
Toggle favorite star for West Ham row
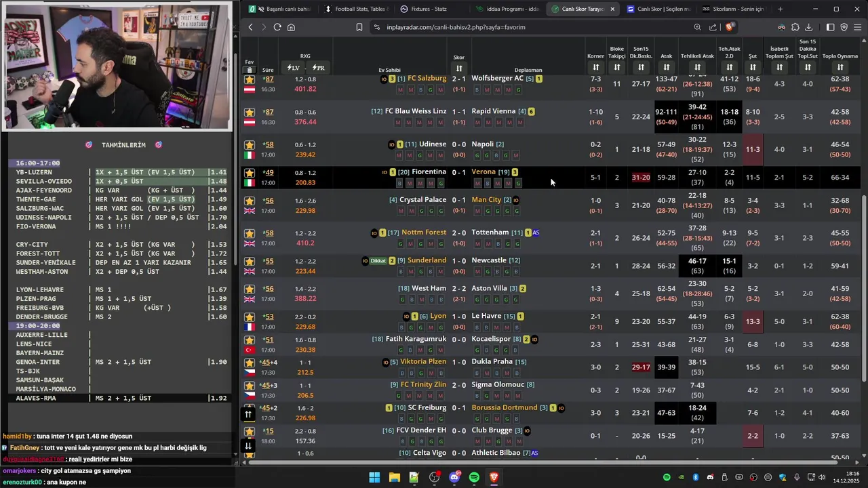tap(250, 289)
